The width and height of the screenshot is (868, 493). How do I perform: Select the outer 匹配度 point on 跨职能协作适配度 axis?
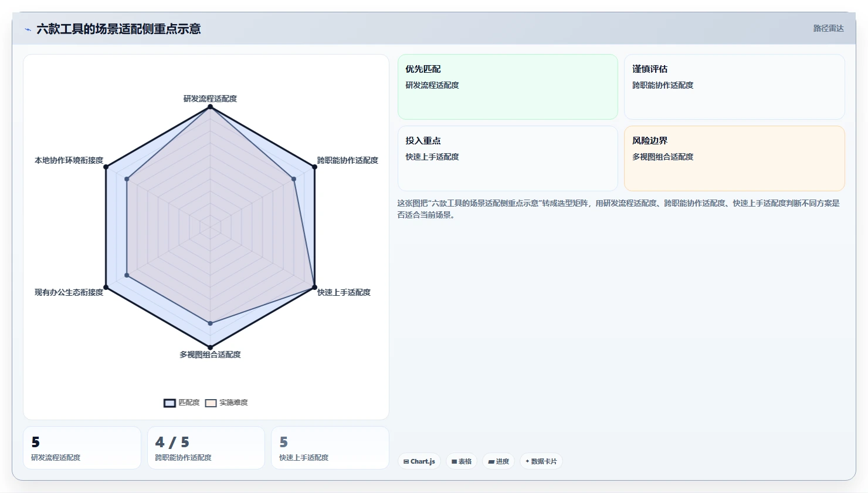314,167
